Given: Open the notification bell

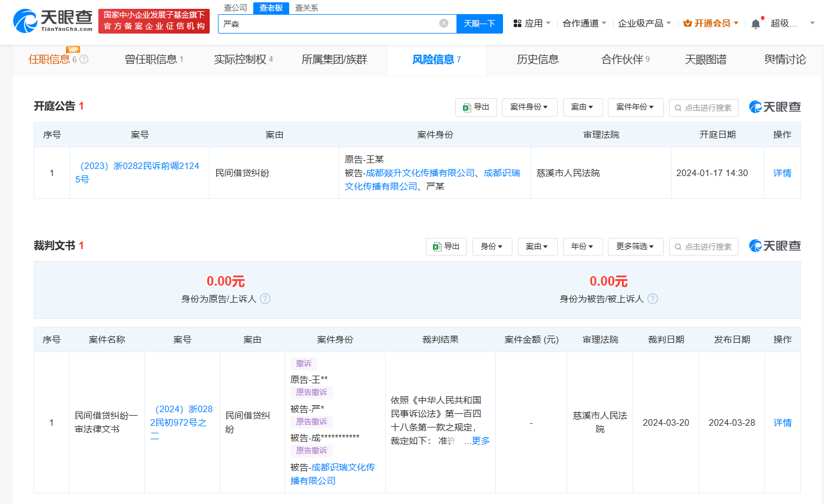Looking at the screenshot, I should 756,24.
